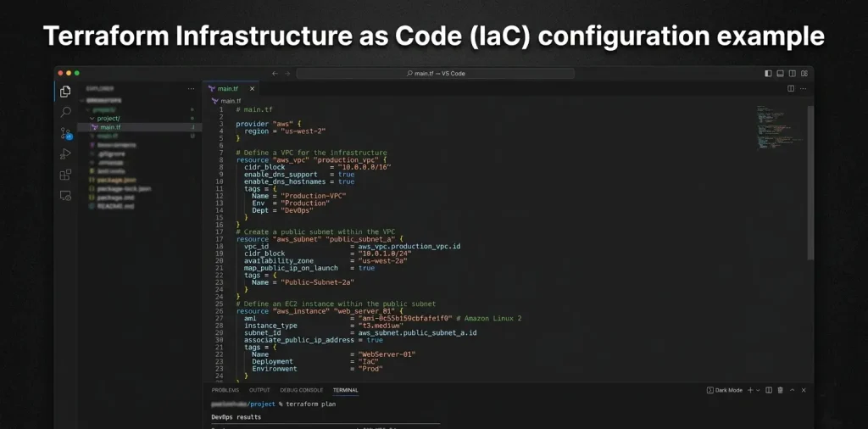Open the Run and Debug view
The width and height of the screenshot is (868, 429).
(x=65, y=154)
